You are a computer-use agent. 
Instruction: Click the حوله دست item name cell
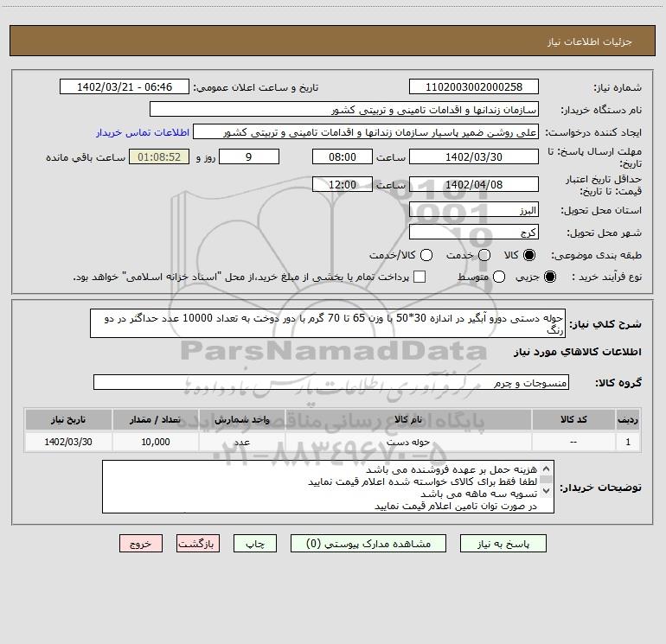(408, 442)
